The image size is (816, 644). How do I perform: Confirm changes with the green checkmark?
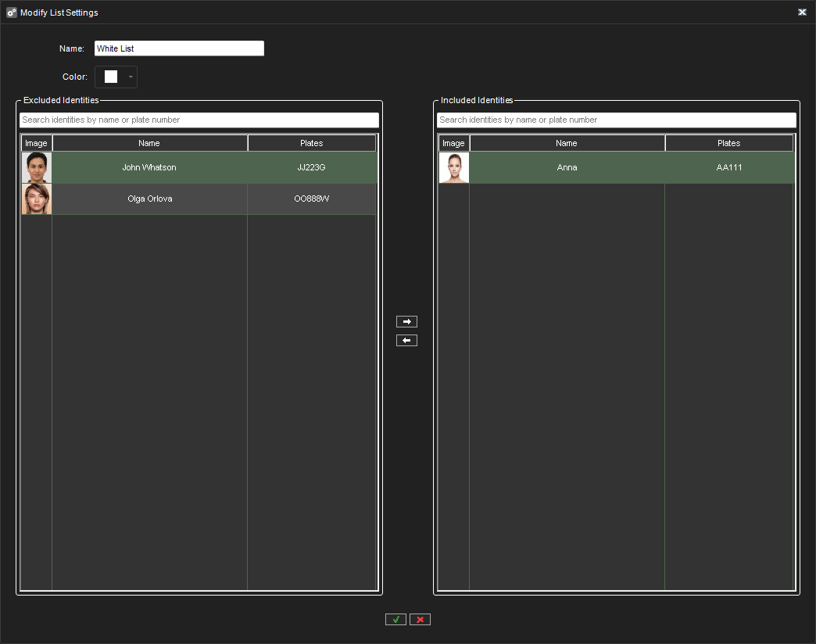395,620
